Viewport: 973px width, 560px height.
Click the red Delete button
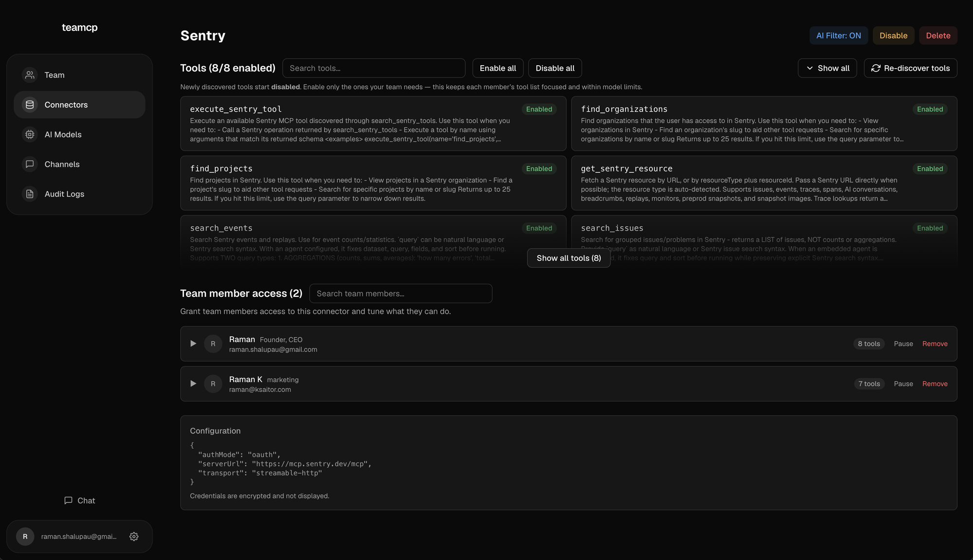(938, 36)
